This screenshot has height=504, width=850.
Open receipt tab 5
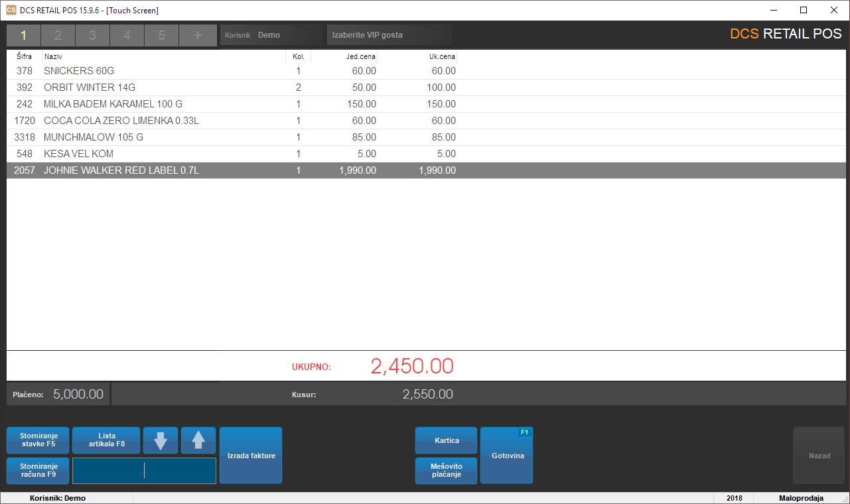(x=161, y=35)
